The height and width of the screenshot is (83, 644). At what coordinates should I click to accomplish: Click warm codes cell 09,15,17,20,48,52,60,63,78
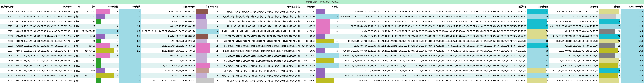pyautogui.click(x=183, y=26)
